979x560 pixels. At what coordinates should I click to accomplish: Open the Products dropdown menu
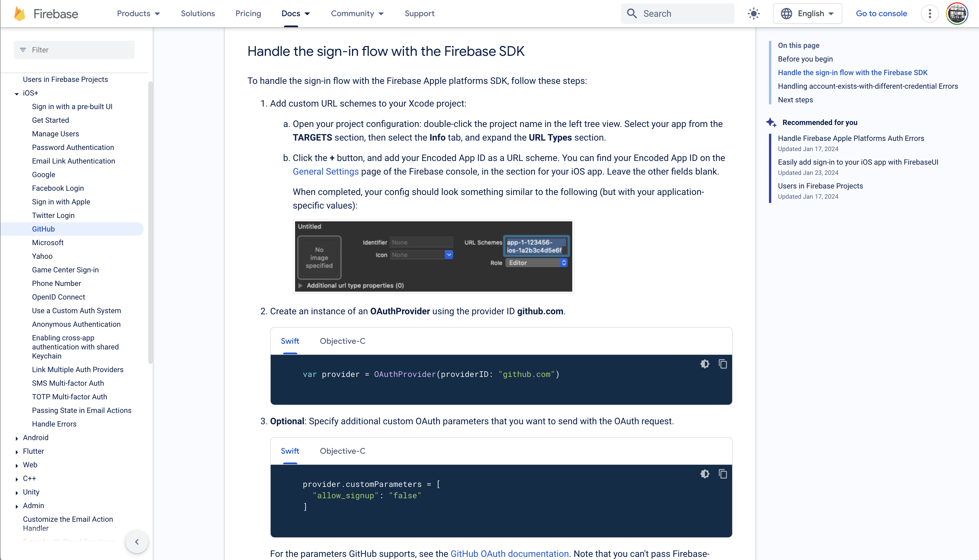(x=138, y=14)
